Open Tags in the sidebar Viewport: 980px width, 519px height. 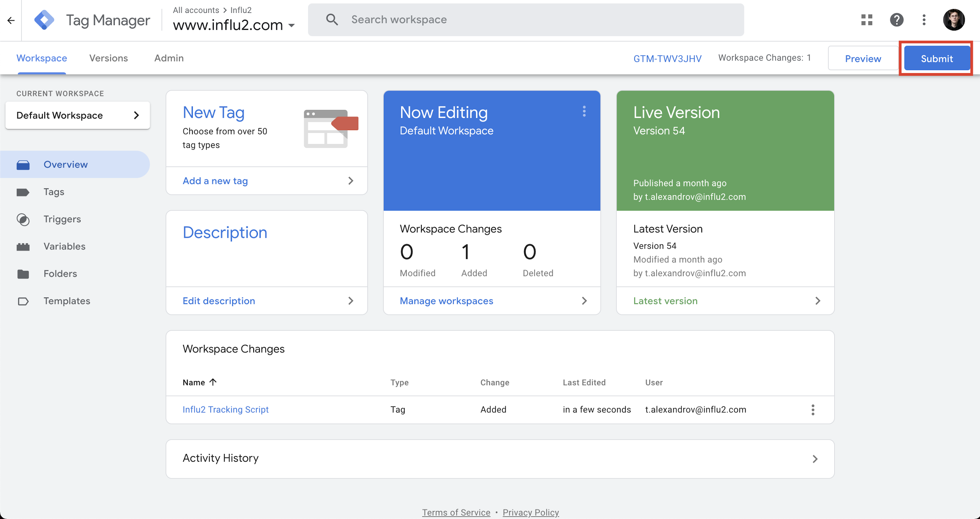click(54, 192)
